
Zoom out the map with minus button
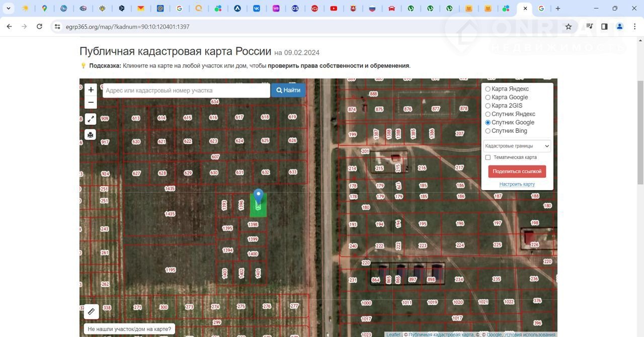(x=91, y=103)
